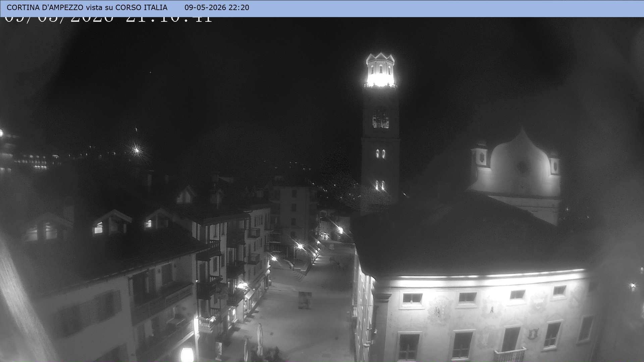Screen dimensions: 644x362
Task: Click the 'CORTINA D'AMPEZZO vista su CORSO ITALIA' title
Action: (87, 7)
